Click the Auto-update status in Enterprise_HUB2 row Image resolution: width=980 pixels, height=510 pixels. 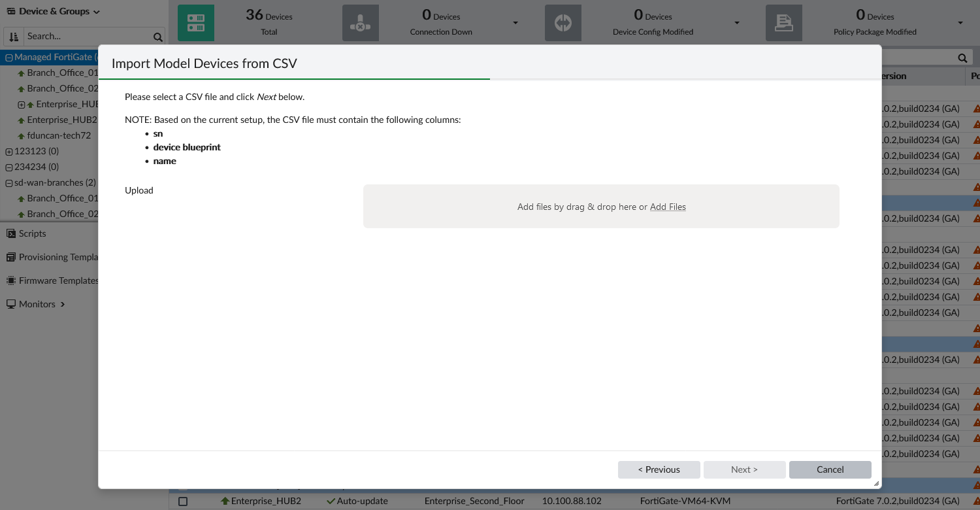click(357, 501)
